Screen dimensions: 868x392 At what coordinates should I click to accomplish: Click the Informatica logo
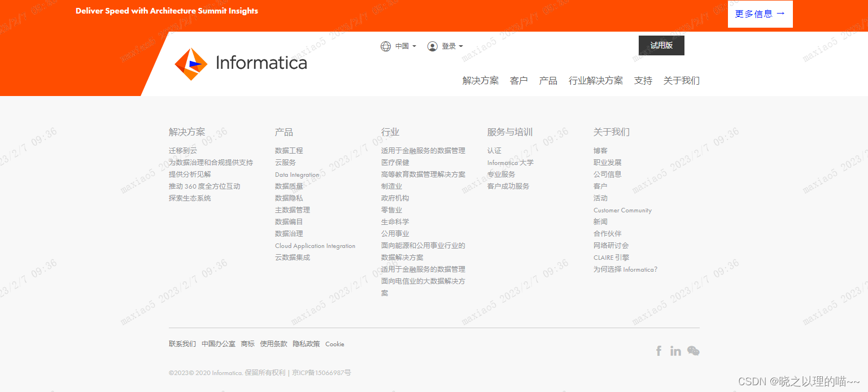point(240,63)
